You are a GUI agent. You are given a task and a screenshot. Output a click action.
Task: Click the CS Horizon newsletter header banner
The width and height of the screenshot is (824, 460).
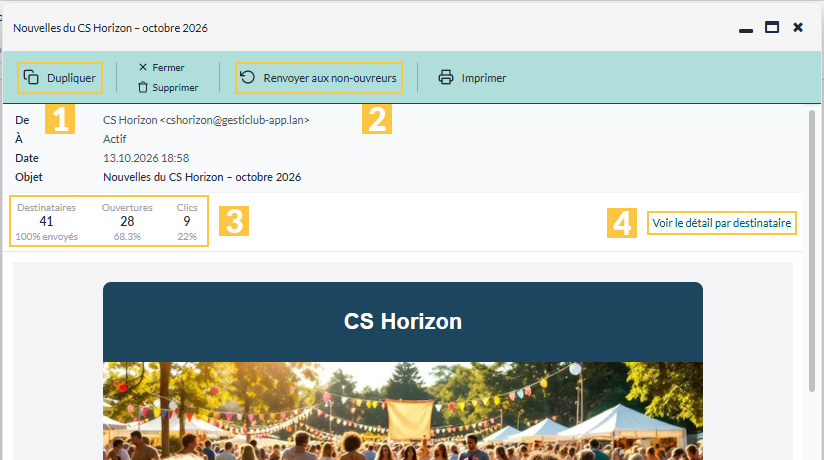[x=403, y=322]
